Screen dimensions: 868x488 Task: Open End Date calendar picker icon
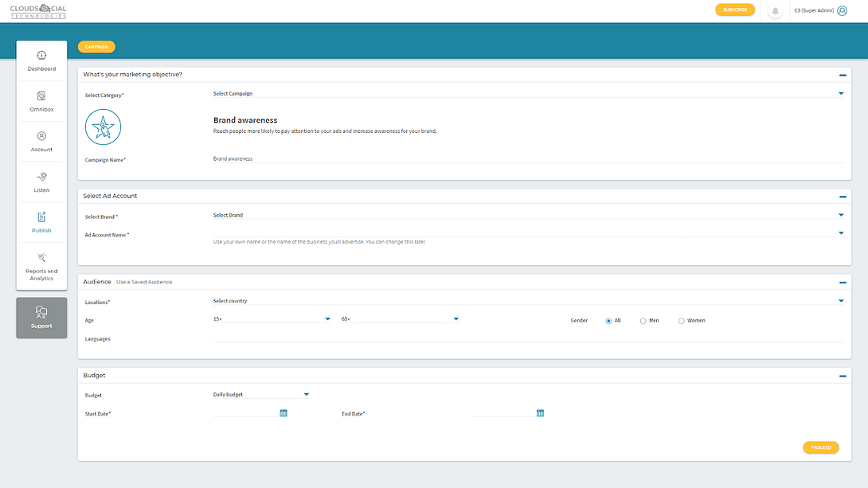[540, 412]
